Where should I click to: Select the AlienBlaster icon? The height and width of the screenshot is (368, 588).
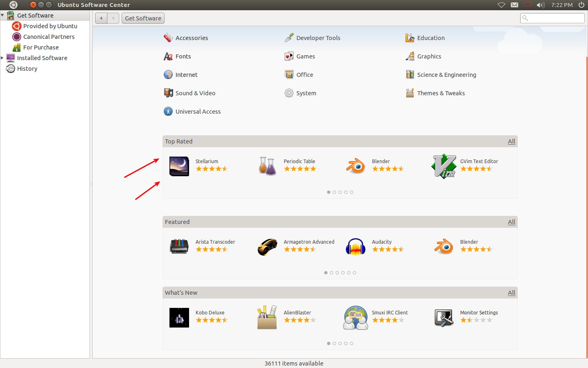click(267, 318)
